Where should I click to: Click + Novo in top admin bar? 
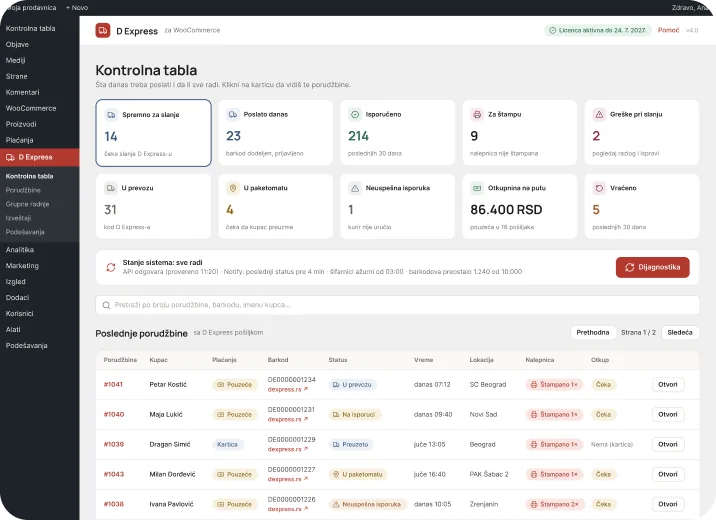(x=77, y=8)
